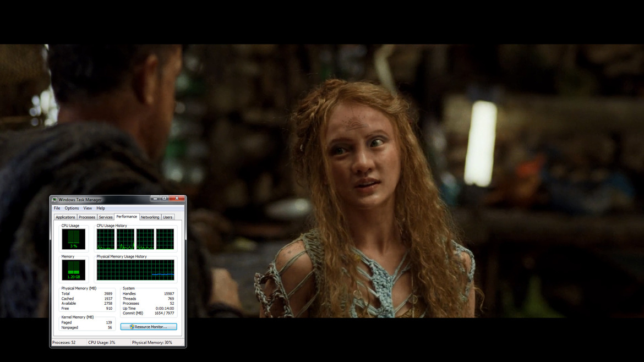
Task: Open the Options menu
Action: pyautogui.click(x=72, y=208)
